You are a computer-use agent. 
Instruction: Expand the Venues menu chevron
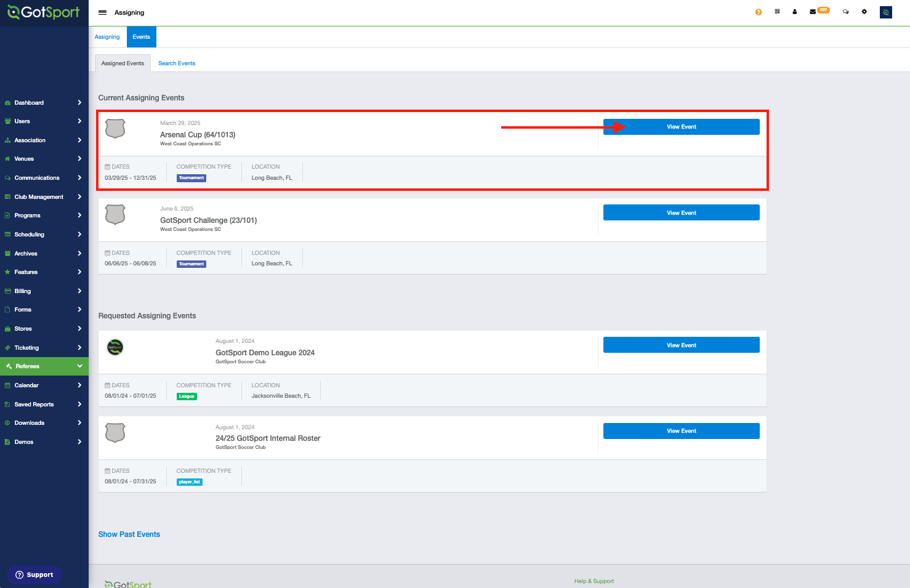(x=79, y=159)
